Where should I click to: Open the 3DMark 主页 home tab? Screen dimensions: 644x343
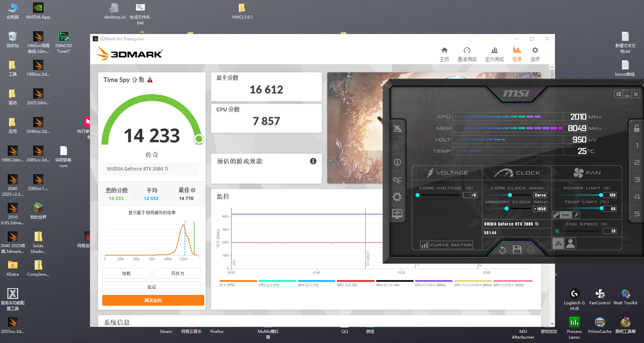click(x=444, y=54)
